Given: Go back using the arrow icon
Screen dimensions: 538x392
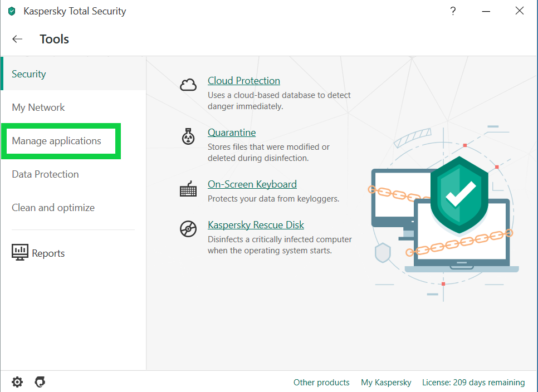Looking at the screenshot, I should (17, 39).
